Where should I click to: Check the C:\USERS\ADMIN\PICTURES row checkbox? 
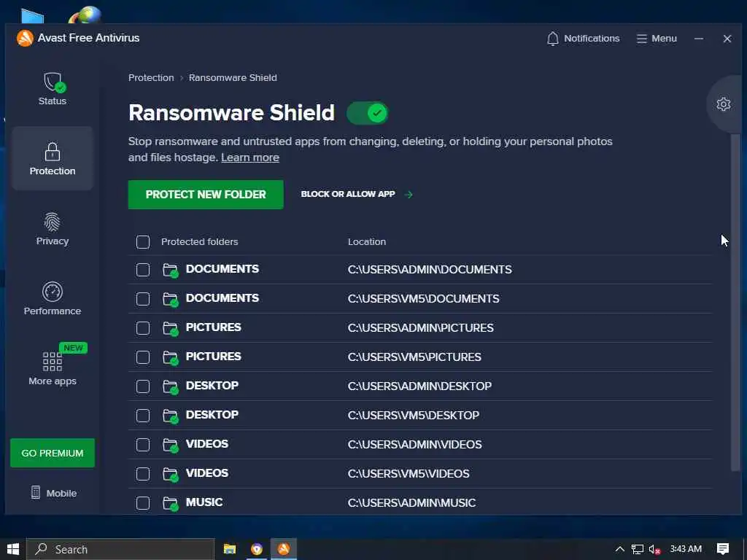coord(143,328)
